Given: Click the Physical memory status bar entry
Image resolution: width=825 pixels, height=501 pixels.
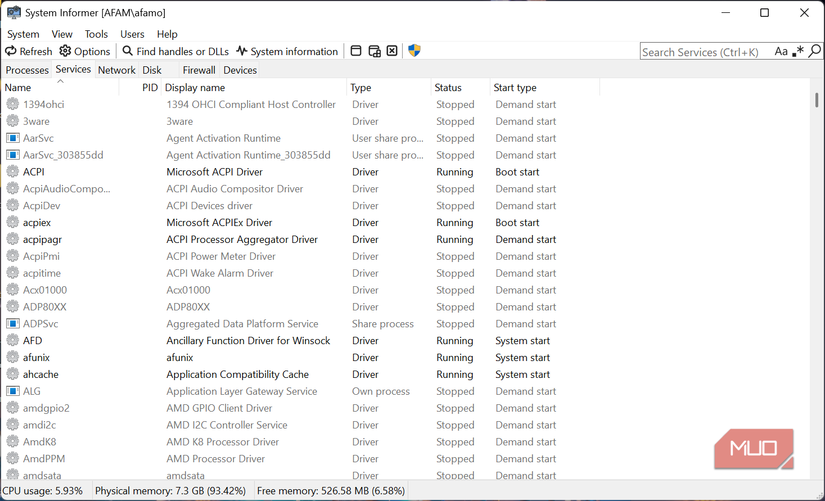Looking at the screenshot, I should tap(170, 491).
